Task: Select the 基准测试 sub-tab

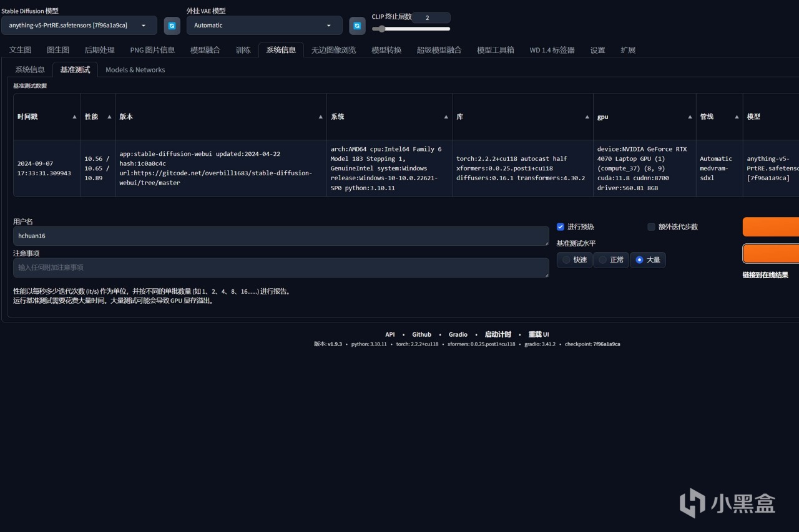Action: tap(75, 70)
